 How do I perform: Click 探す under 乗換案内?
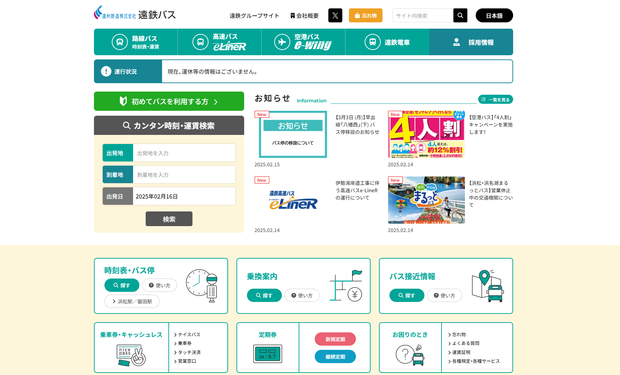(264, 295)
